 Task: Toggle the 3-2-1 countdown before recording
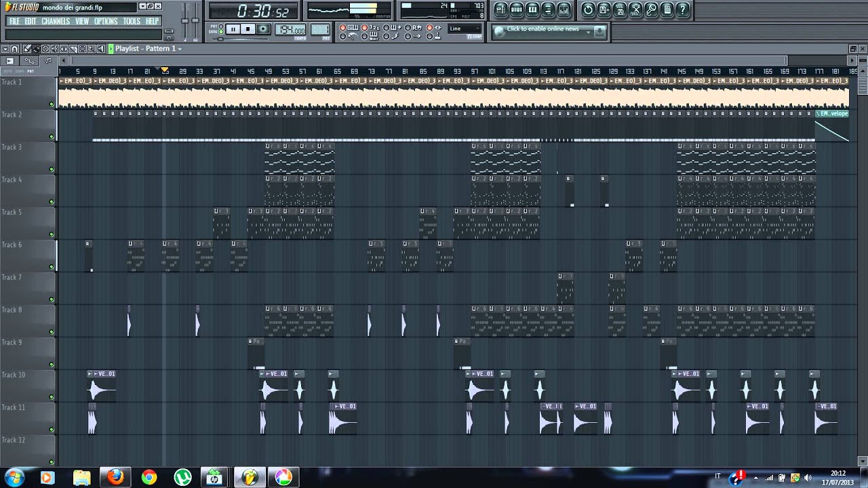pos(364,28)
